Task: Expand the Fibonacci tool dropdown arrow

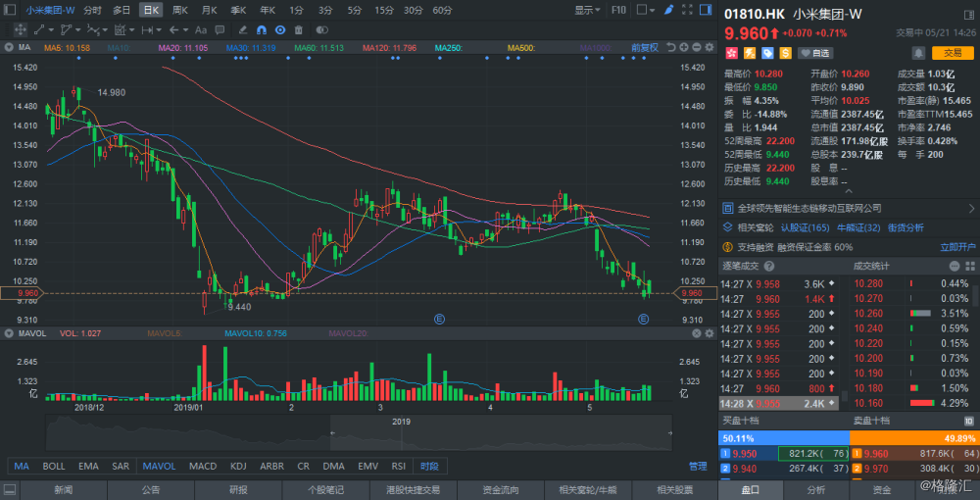Action: (132, 29)
